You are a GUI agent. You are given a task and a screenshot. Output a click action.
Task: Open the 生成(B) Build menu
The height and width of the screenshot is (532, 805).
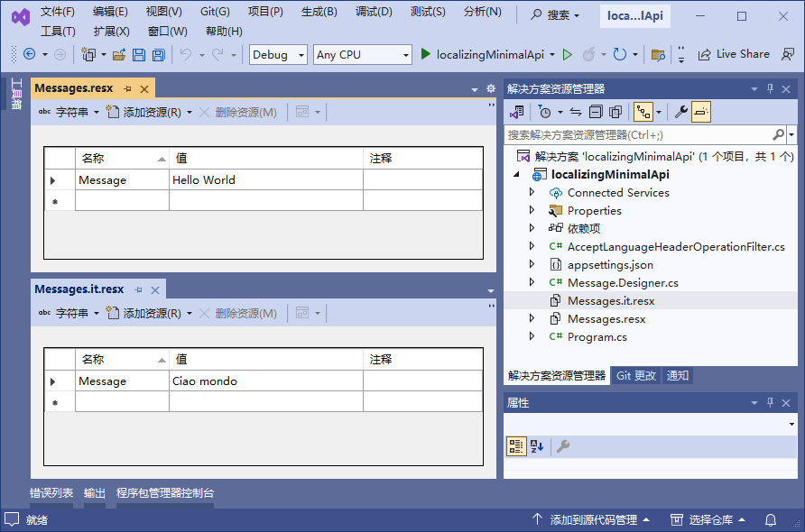(319, 12)
